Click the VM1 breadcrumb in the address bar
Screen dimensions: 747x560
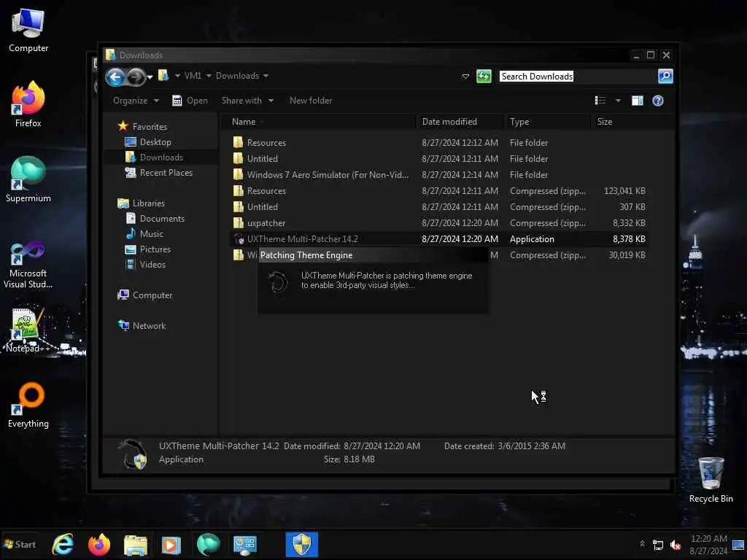point(193,76)
